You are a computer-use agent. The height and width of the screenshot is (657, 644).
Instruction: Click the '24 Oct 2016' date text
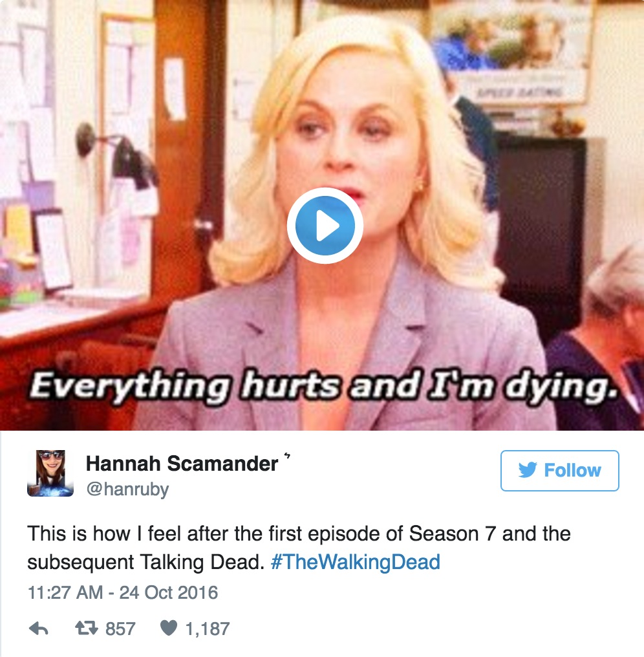click(x=169, y=592)
